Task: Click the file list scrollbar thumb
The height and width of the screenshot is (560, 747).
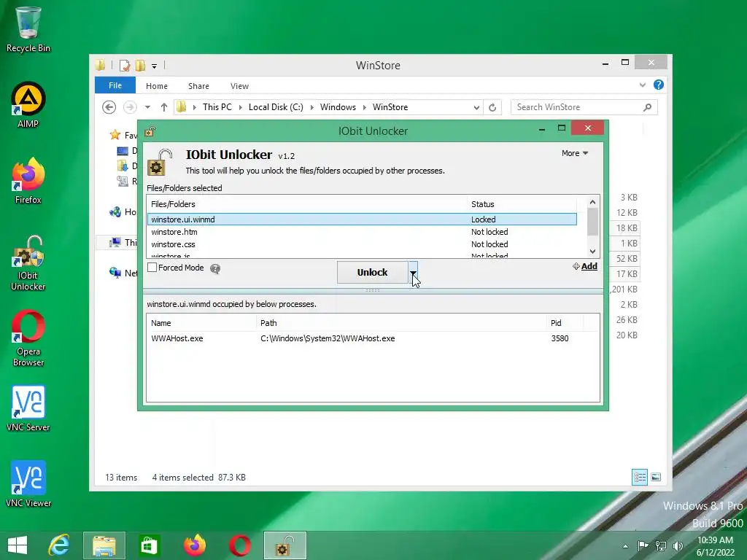Action: (x=592, y=222)
